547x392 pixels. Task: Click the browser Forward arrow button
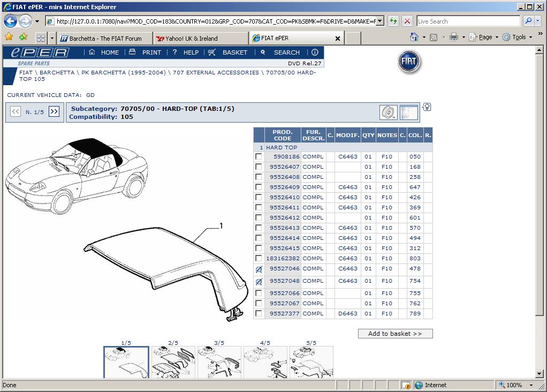[x=25, y=21]
